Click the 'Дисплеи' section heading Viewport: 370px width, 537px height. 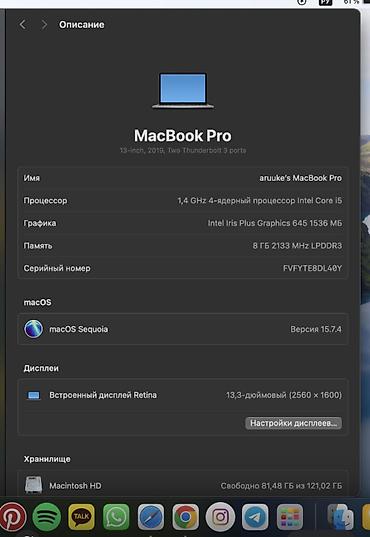tap(41, 369)
